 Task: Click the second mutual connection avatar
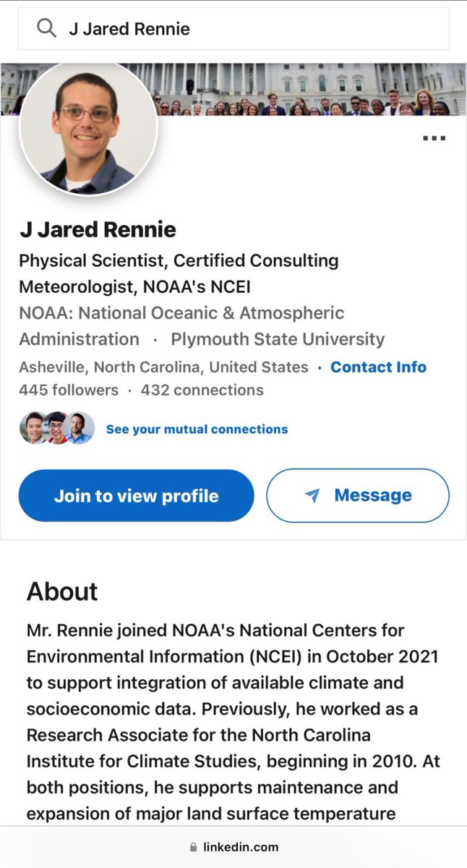coord(56,428)
